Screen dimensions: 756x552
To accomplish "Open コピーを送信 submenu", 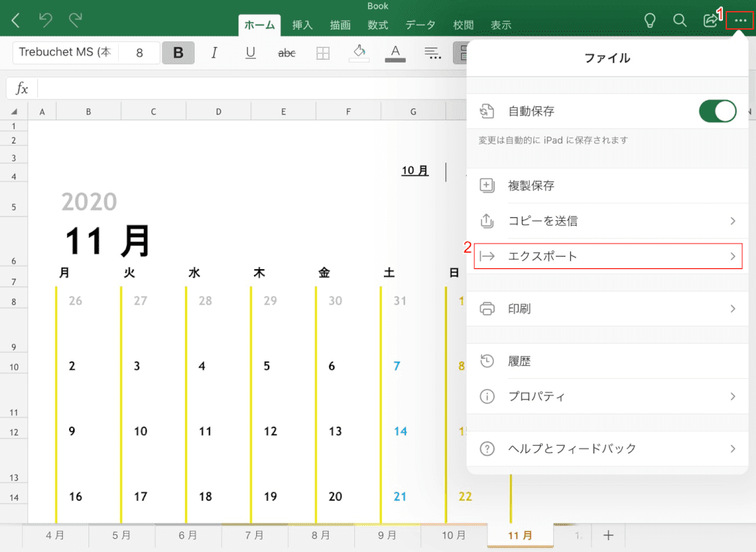I will tap(608, 221).
